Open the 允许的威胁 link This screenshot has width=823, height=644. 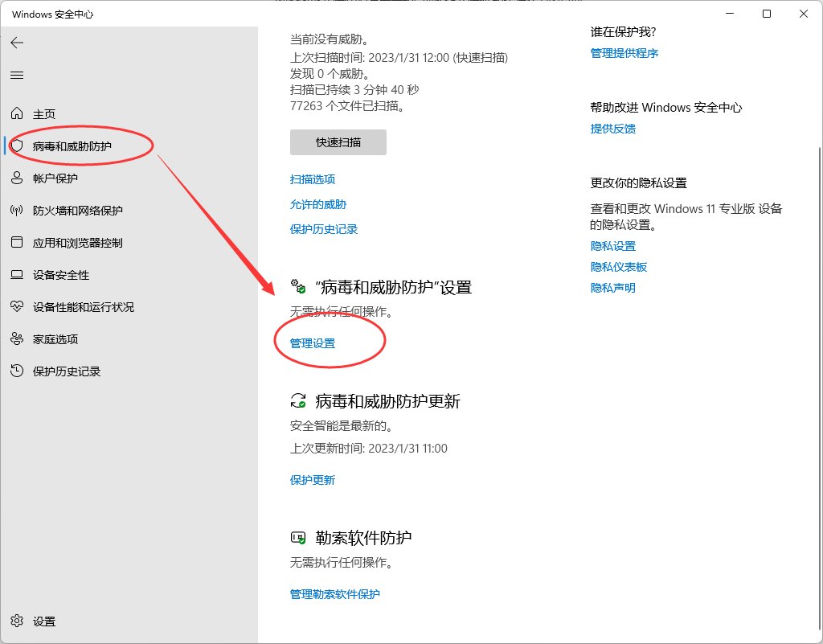click(318, 205)
